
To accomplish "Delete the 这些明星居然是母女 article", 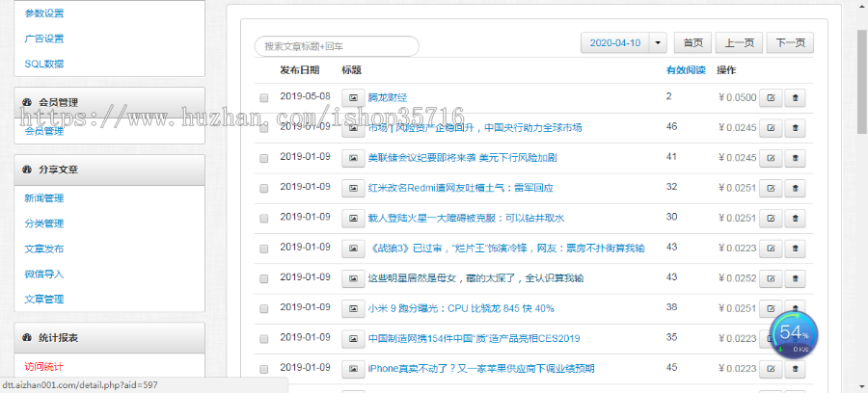I will coord(796,278).
